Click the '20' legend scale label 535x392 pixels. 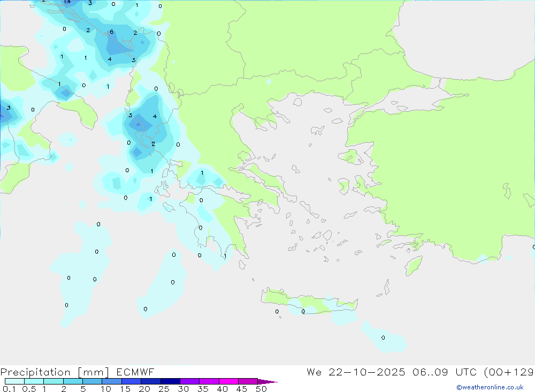coord(144,389)
